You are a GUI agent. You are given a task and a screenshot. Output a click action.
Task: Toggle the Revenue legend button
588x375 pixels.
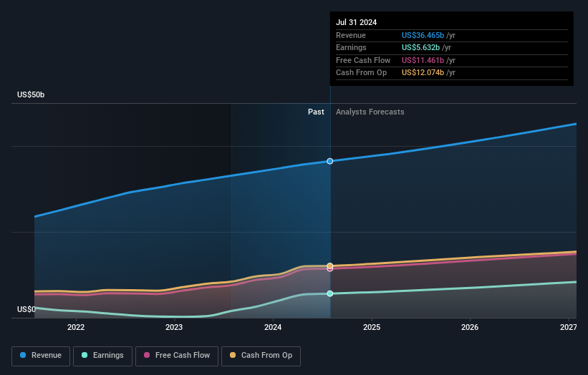[41, 356]
